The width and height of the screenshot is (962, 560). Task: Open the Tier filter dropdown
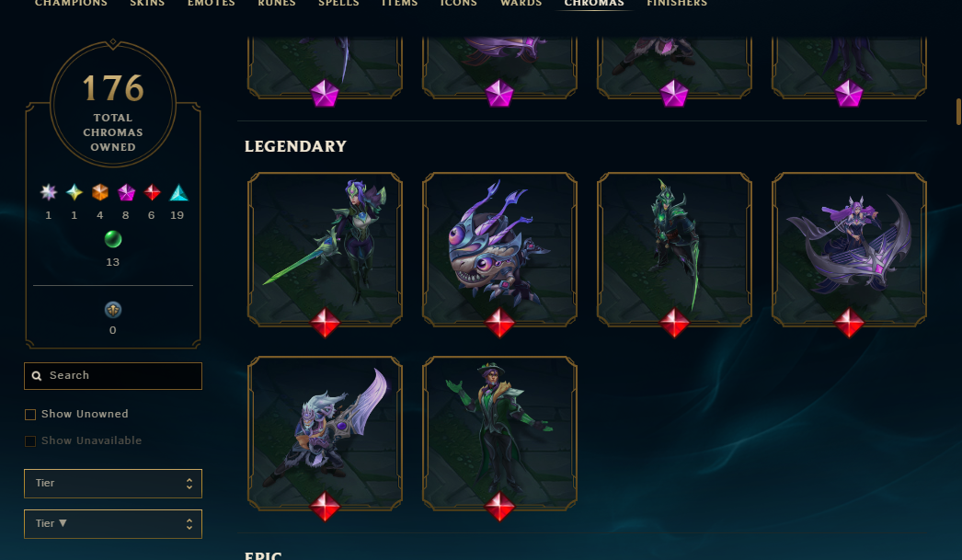tap(113, 484)
